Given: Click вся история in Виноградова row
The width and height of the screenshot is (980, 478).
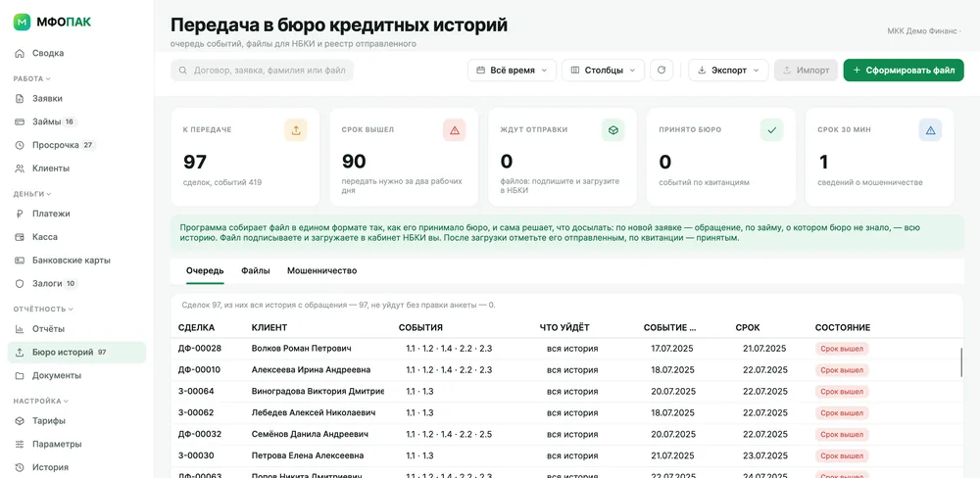Looking at the screenshot, I should 572,391.
